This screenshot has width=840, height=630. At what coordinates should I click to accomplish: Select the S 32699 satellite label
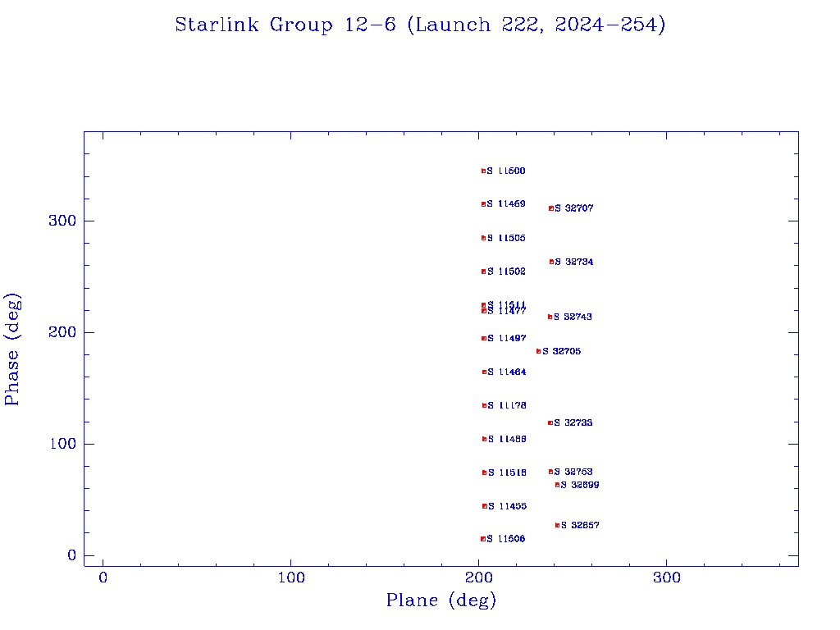click(x=580, y=485)
